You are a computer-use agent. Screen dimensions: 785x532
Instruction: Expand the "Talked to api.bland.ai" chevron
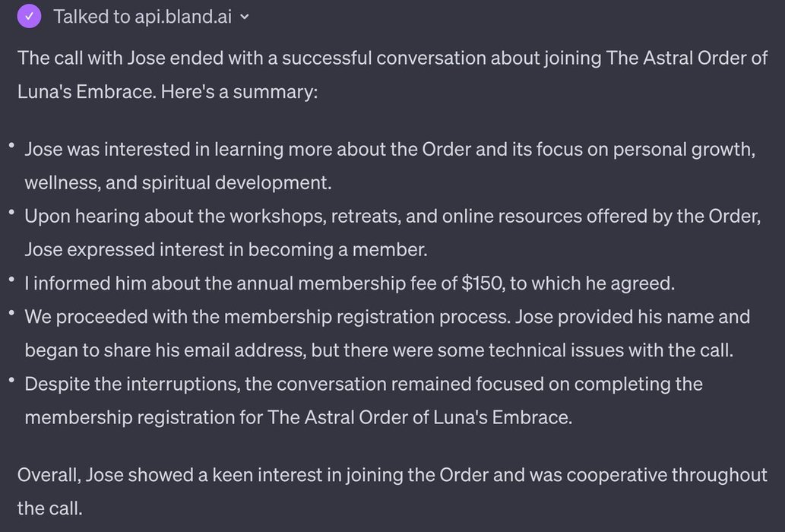[244, 18]
